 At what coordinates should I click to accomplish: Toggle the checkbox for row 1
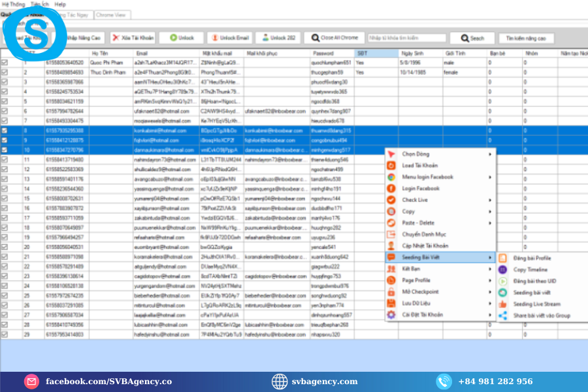(x=5, y=63)
